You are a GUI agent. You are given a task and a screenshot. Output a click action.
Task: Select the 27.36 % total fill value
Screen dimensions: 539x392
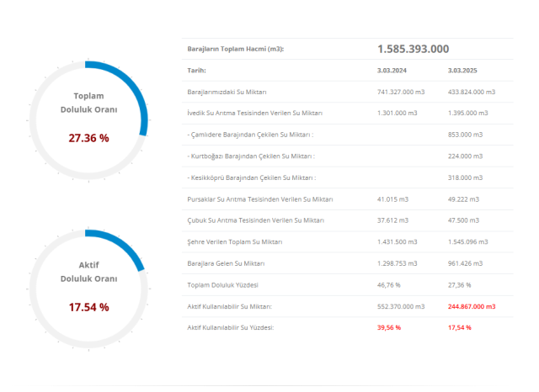pos(88,137)
